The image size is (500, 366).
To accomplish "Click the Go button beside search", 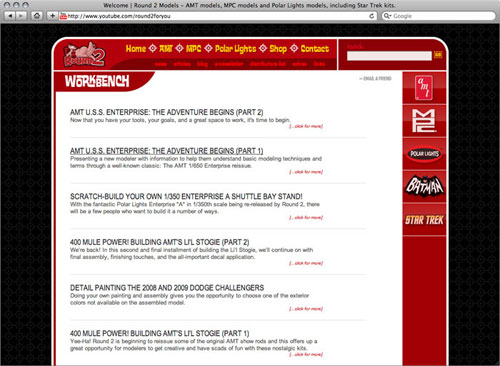I will pos(438,55).
